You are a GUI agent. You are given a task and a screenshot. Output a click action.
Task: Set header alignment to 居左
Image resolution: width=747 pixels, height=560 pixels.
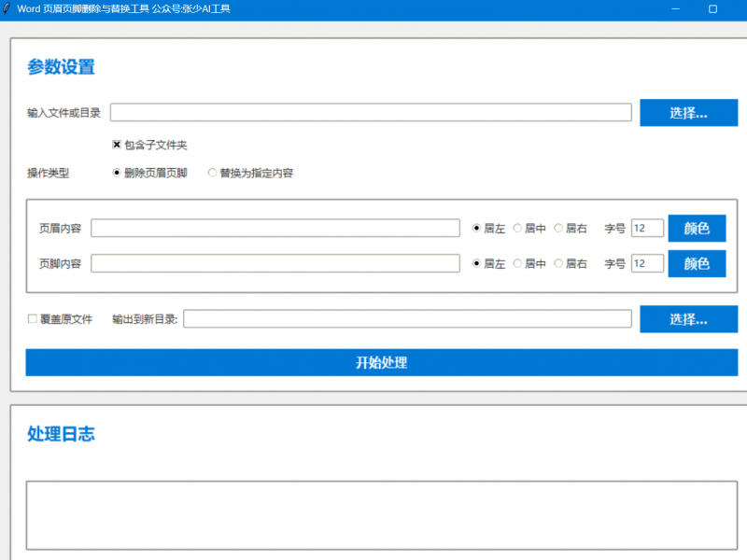pos(476,229)
